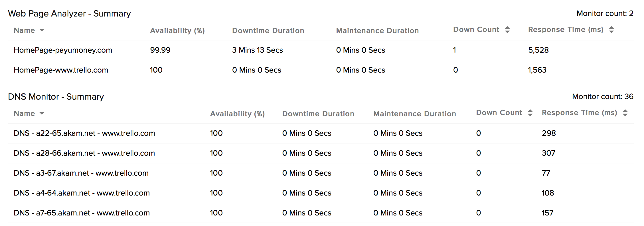
Task: Select DNS a28-66.akam.net monitor row
Action: click(x=84, y=153)
